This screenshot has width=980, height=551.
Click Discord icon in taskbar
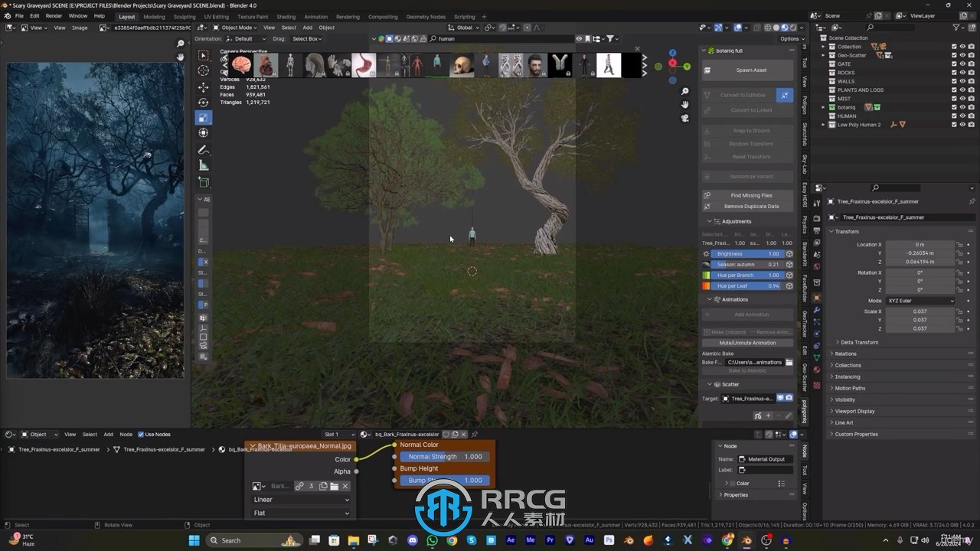(413, 540)
